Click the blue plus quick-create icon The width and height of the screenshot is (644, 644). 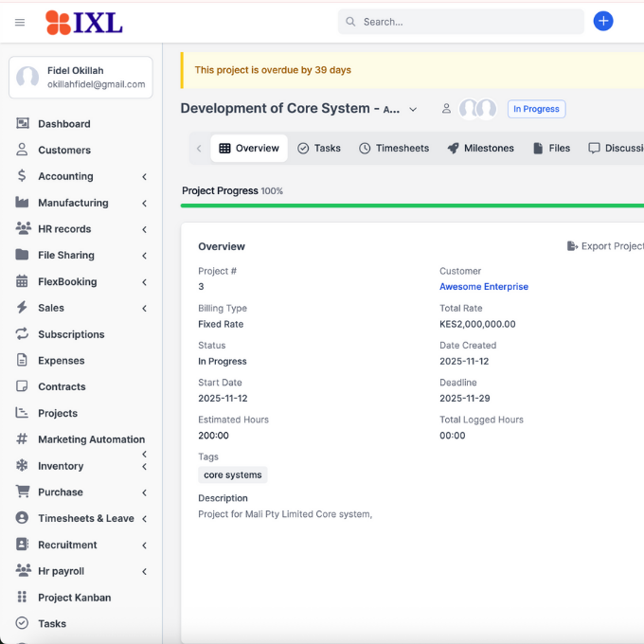coord(603,21)
